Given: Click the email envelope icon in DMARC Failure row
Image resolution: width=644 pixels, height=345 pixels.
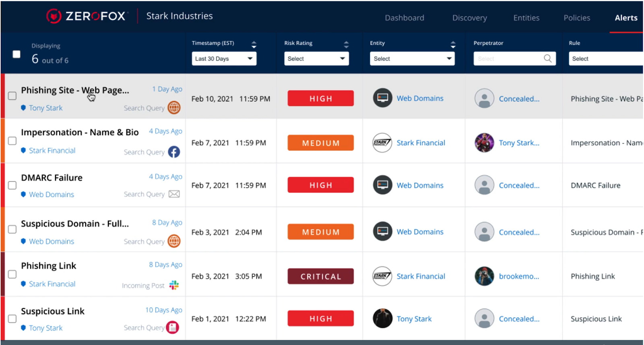Looking at the screenshot, I should (174, 194).
